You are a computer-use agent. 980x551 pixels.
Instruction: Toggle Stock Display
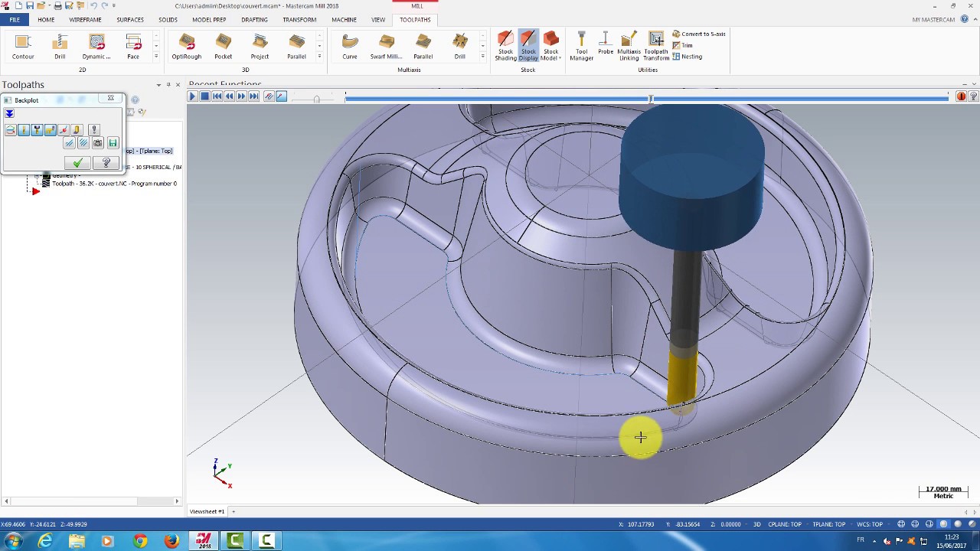click(528, 47)
